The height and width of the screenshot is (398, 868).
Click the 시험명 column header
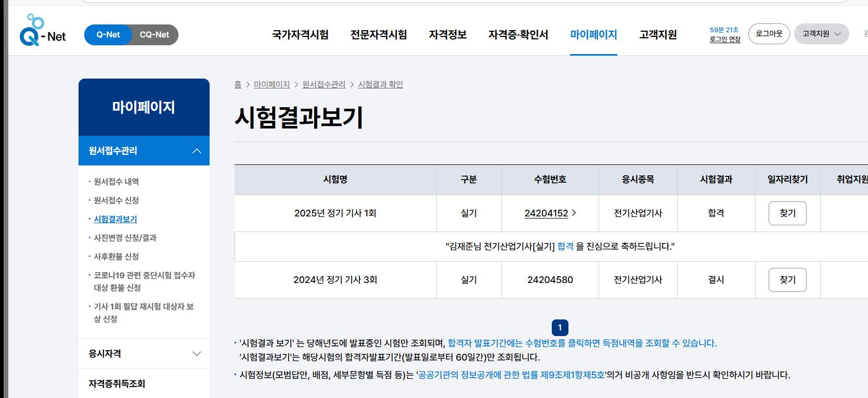pyautogui.click(x=335, y=179)
